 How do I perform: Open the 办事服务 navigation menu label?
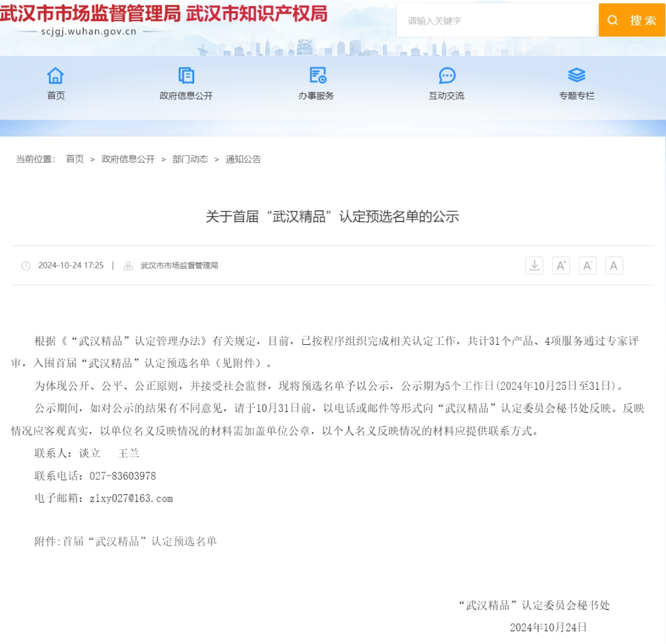pyautogui.click(x=316, y=96)
